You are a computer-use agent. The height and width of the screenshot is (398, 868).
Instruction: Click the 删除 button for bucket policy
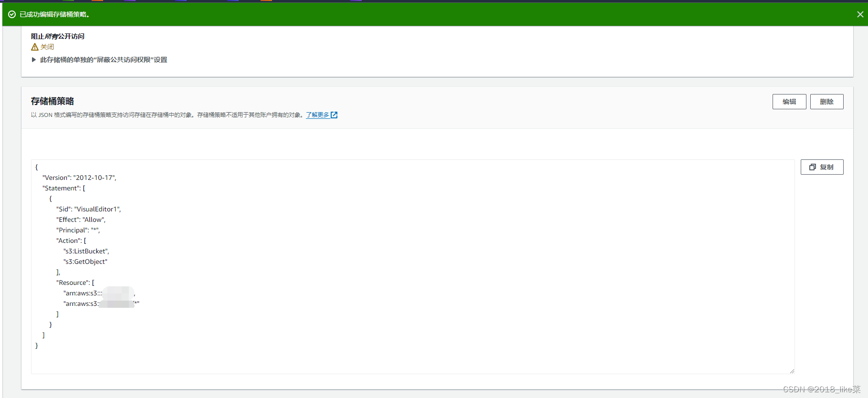826,102
